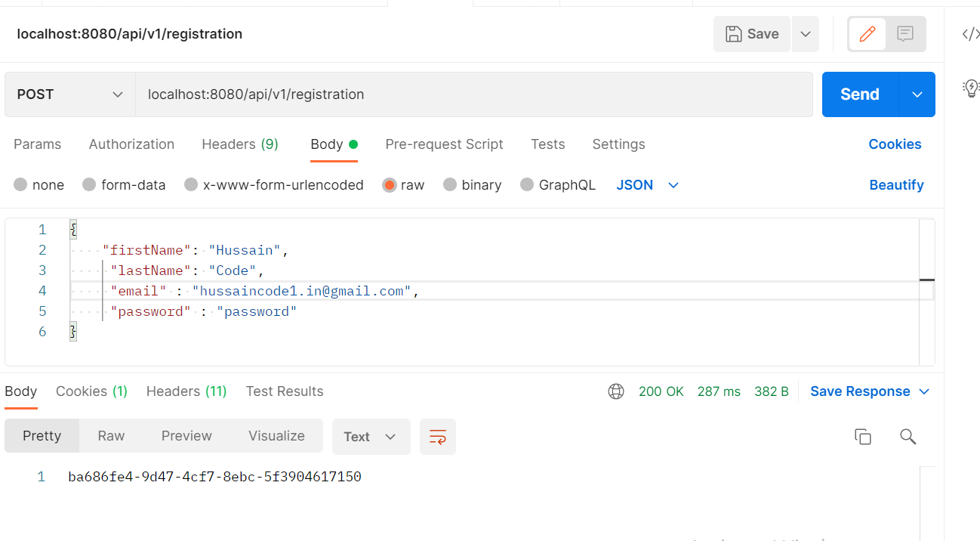
Task: Toggle line wrapping icon next to Text dropdown
Action: point(438,437)
